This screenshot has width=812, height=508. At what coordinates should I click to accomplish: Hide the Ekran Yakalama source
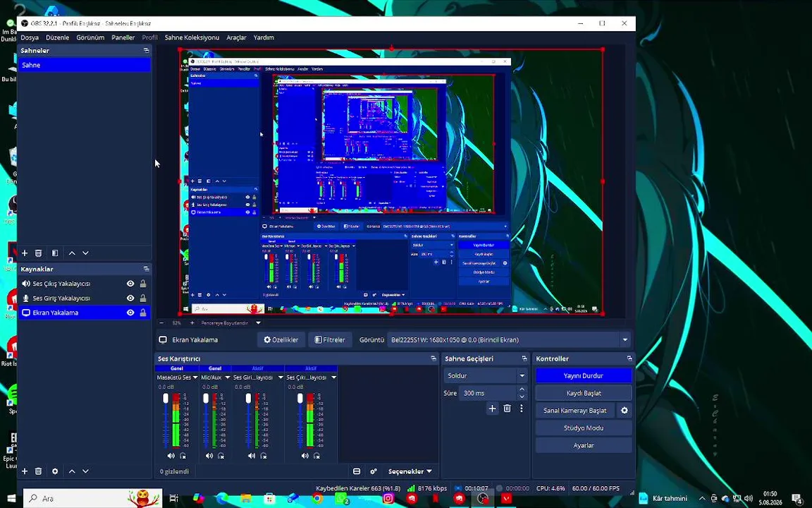[x=130, y=313]
